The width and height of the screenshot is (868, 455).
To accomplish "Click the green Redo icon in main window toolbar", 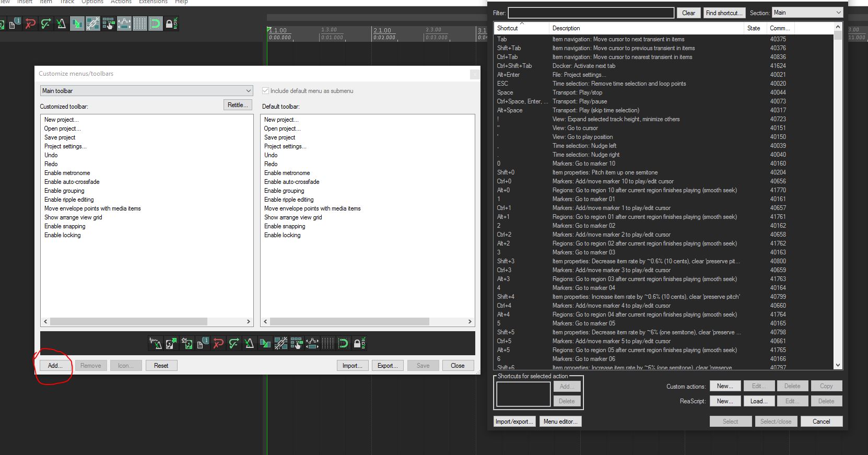I will [46, 24].
